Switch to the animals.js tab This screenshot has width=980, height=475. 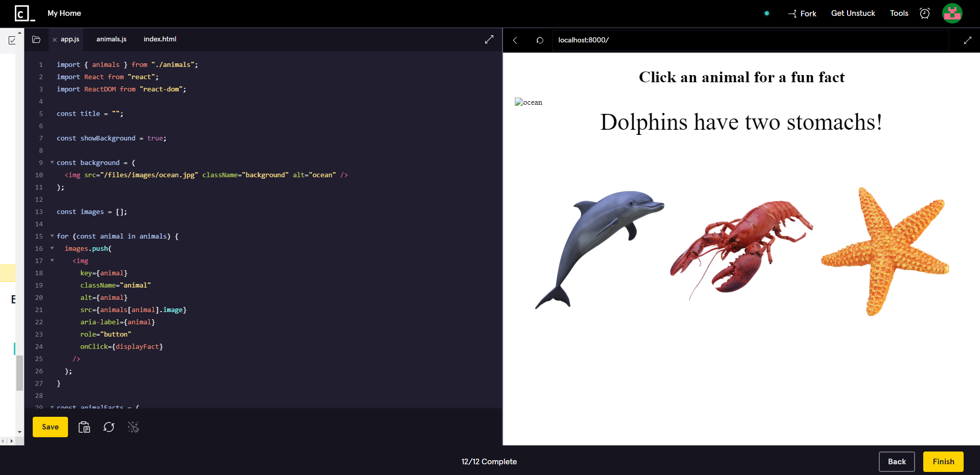pyautogui.click(x=111, y=39)
